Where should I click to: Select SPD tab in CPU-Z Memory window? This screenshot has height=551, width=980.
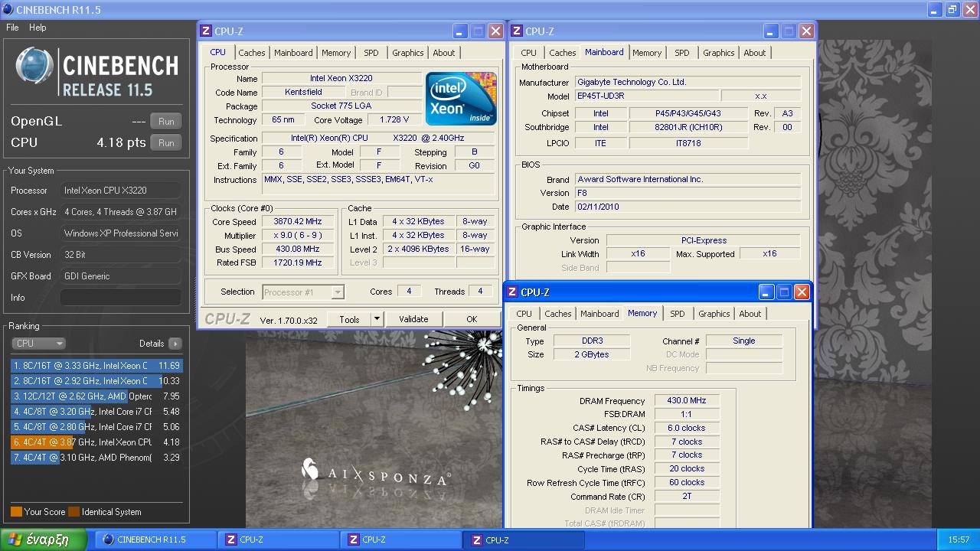pyautogui.click(x=678, y=314)
